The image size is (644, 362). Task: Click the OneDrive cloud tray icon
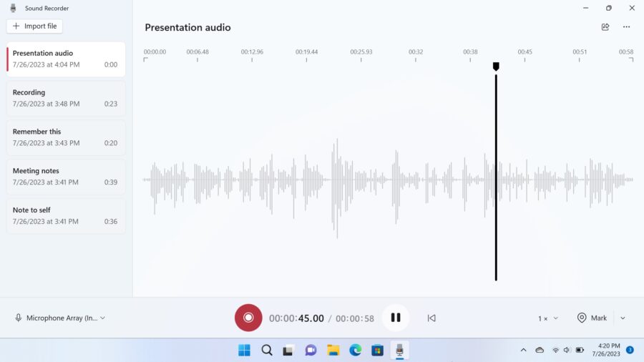540,350
